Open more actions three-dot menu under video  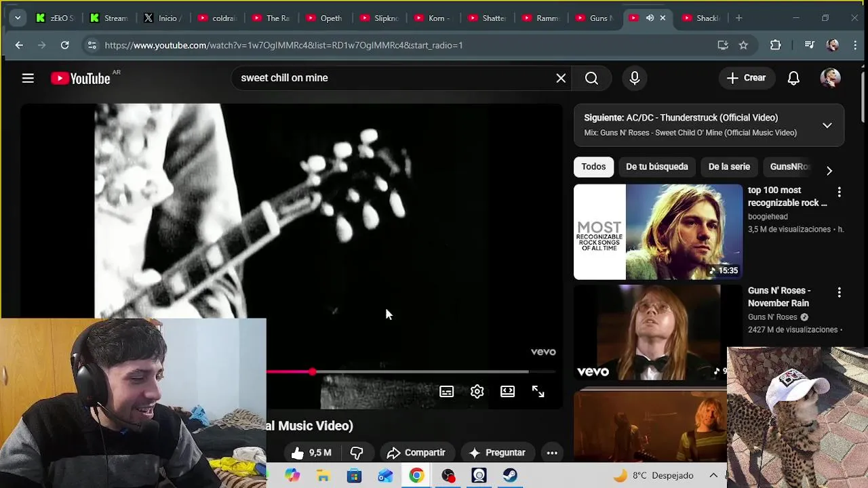tap(552, 453)
